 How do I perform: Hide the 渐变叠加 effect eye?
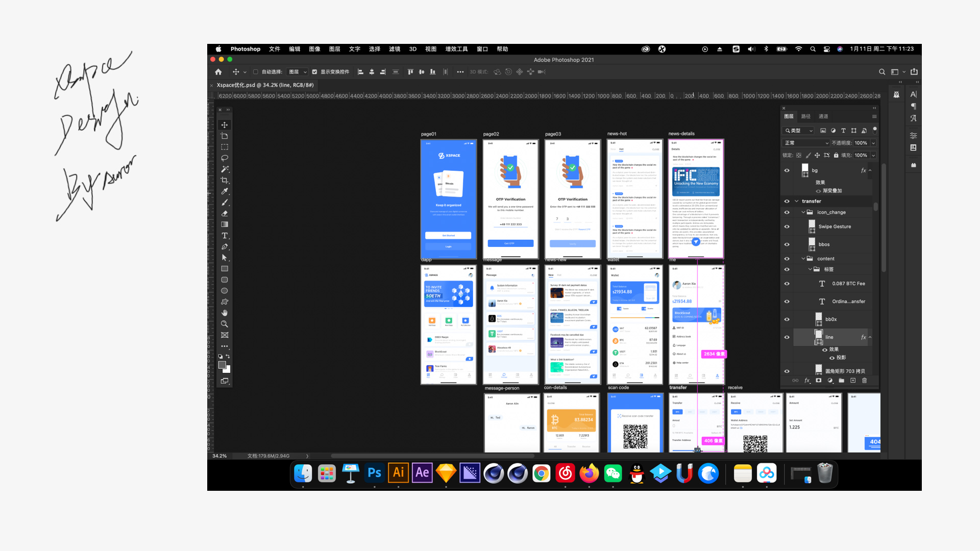pyautogui.click(x=818, y=191)
